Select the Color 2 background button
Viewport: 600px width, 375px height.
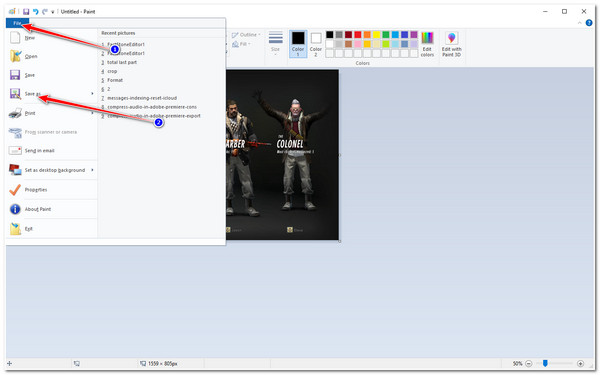(x=316, y=44)
